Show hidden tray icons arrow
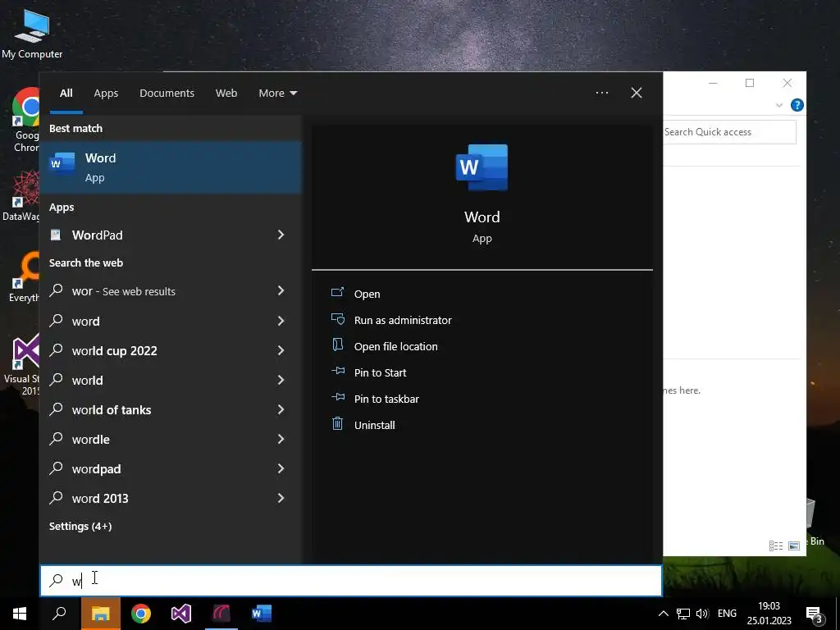Screen dimensions: 840x630 tap(663, 614)
